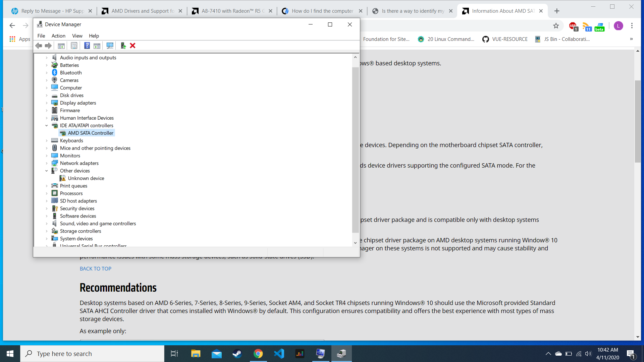Collapse the Other devices node

47,171
